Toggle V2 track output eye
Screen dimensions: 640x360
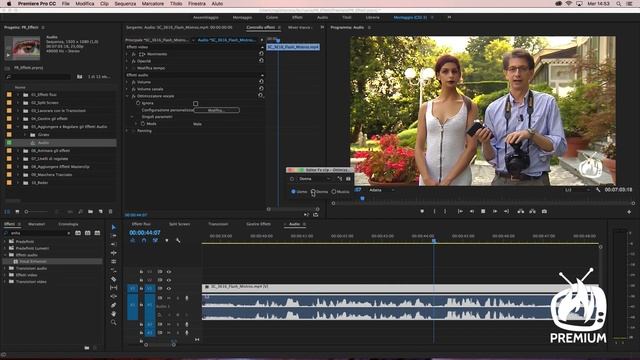pyautogui.click(x=169, y=280)
